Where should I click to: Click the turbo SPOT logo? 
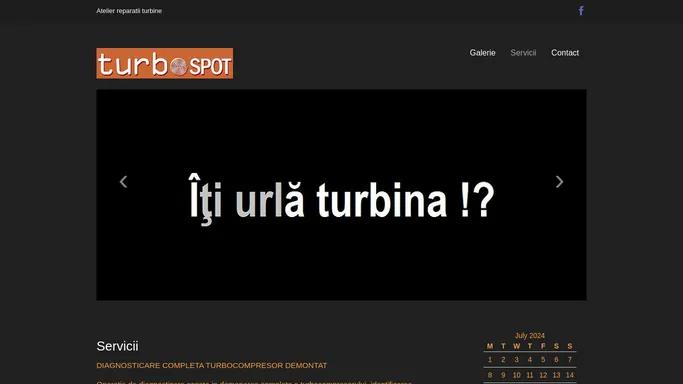tap(165, 64)
